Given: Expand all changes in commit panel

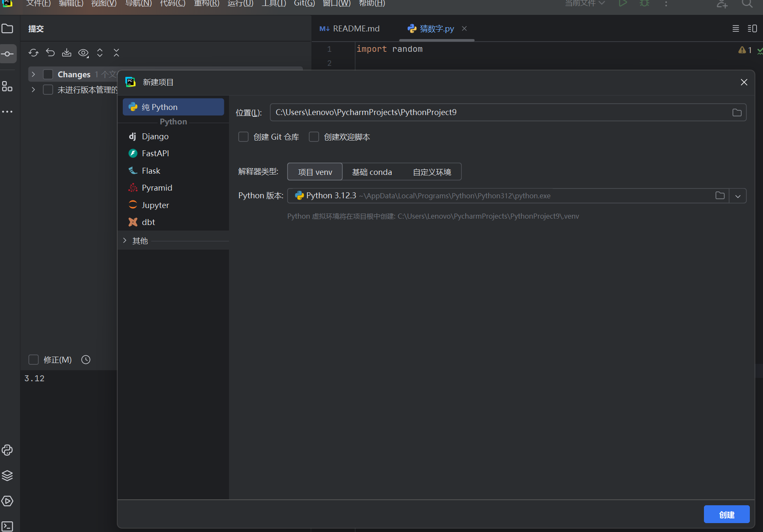Looking at the screenshot, I should click(100, 53).
